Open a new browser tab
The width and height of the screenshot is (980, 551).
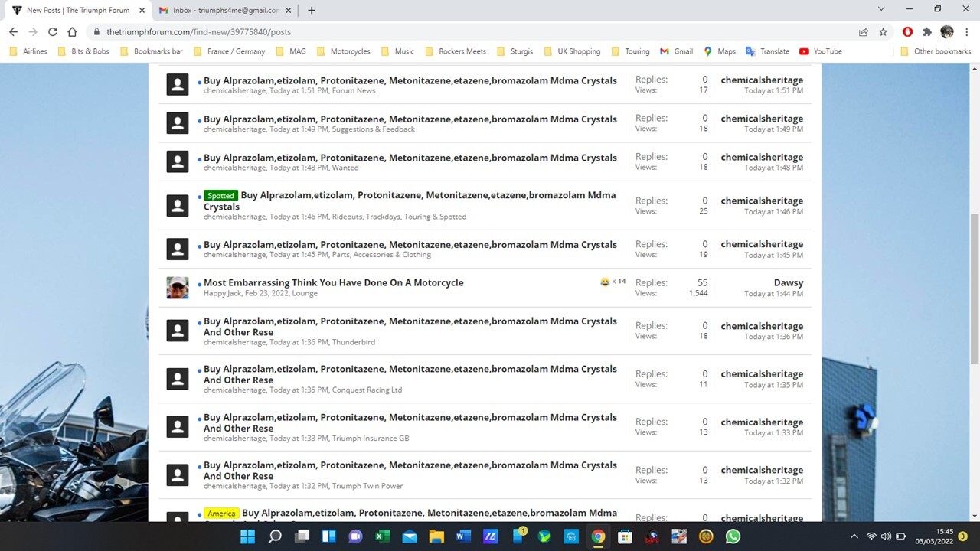[312, 11]
